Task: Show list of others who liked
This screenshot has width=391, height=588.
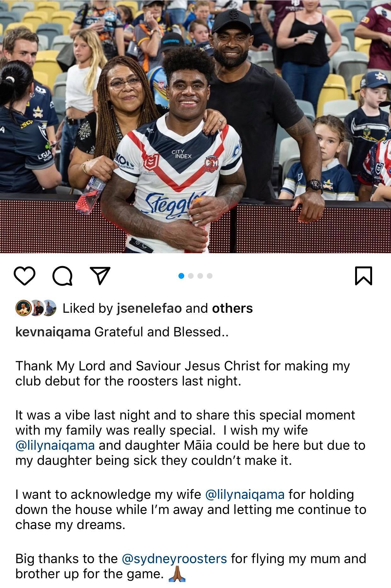Action: 232,308
